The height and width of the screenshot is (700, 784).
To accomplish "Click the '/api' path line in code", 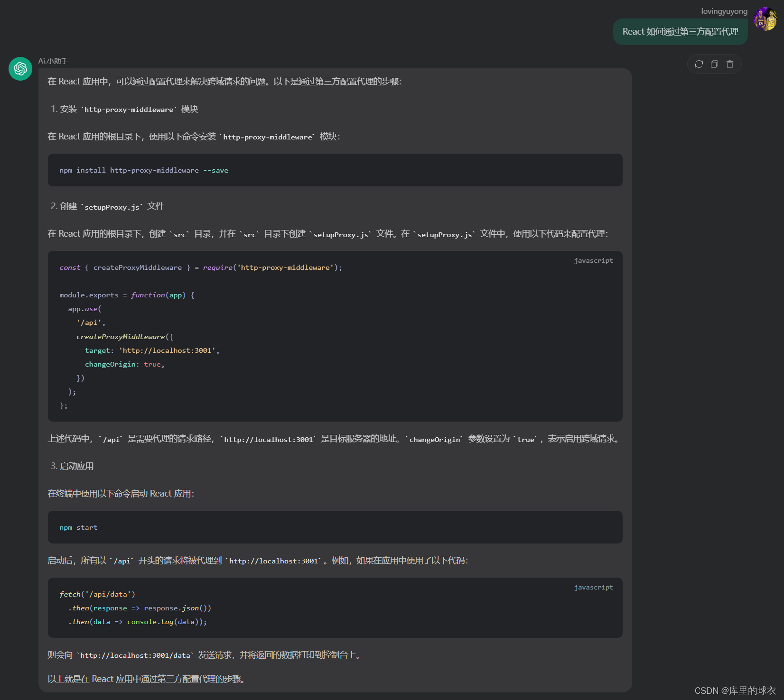I will [x=91, y=322].
